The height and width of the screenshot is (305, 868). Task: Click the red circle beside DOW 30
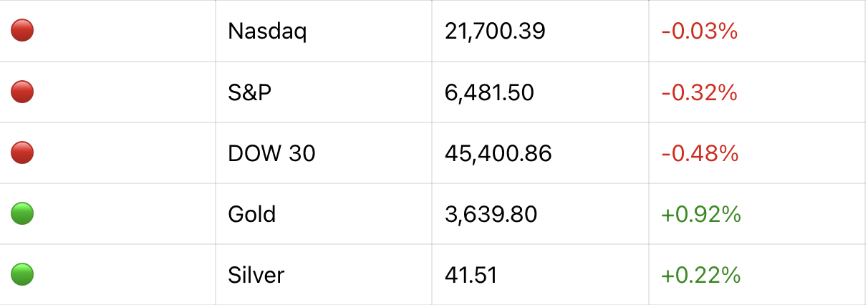tap(22, 152)
